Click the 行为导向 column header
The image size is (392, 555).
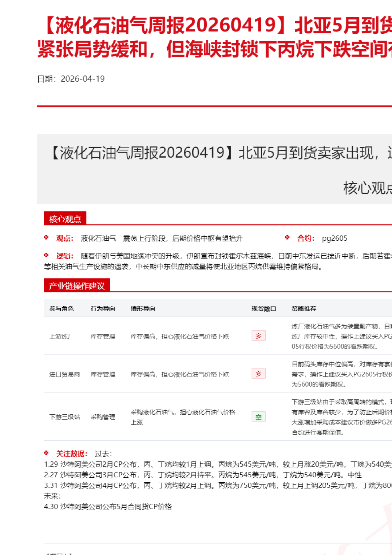tap(103, 309)
